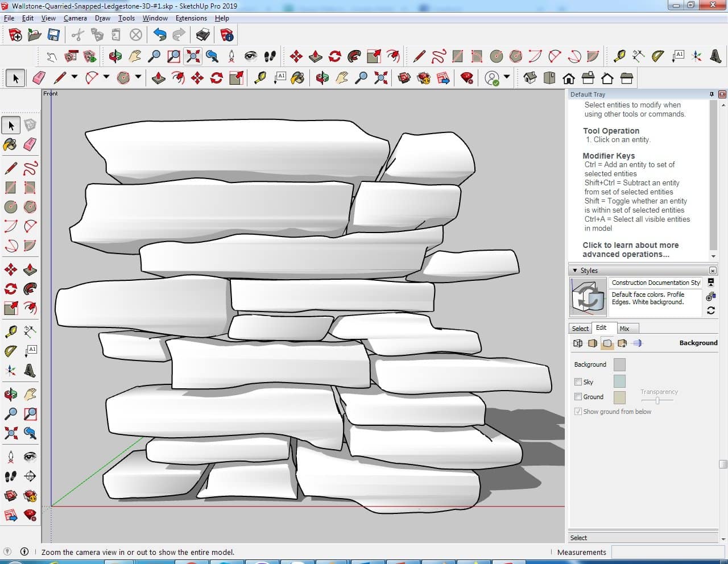
Task: Click the Create new style button
Action: (710, 296)
